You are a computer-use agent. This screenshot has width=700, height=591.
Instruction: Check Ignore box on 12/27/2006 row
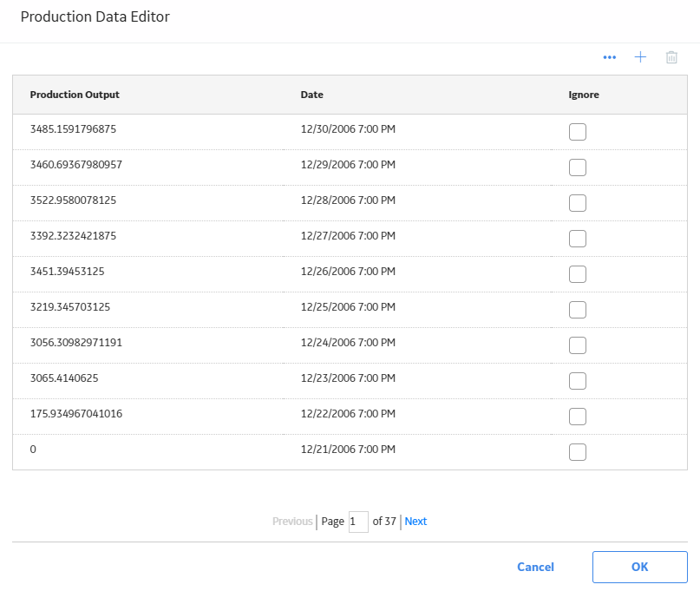pyautogui.click(x=577, y=239)
